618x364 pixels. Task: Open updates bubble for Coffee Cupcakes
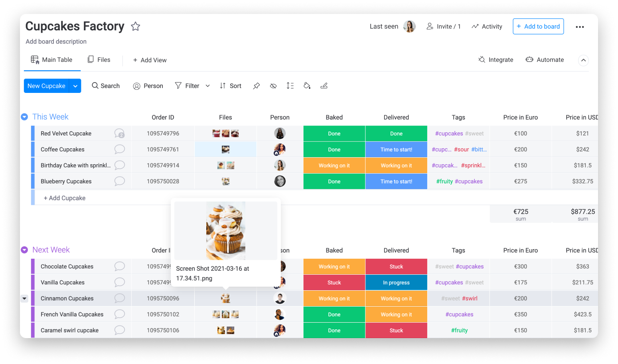(x=120, y=150)
